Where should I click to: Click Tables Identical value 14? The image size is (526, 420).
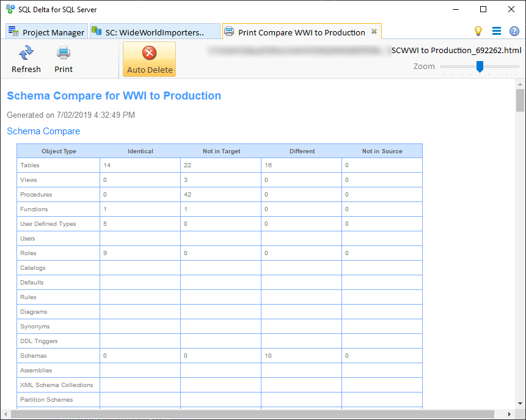click(107, 165)
